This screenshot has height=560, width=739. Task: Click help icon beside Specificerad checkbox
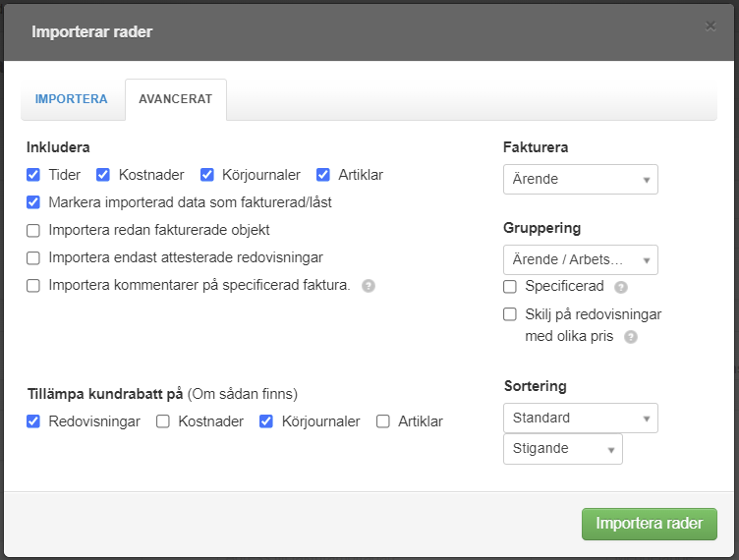620,288
